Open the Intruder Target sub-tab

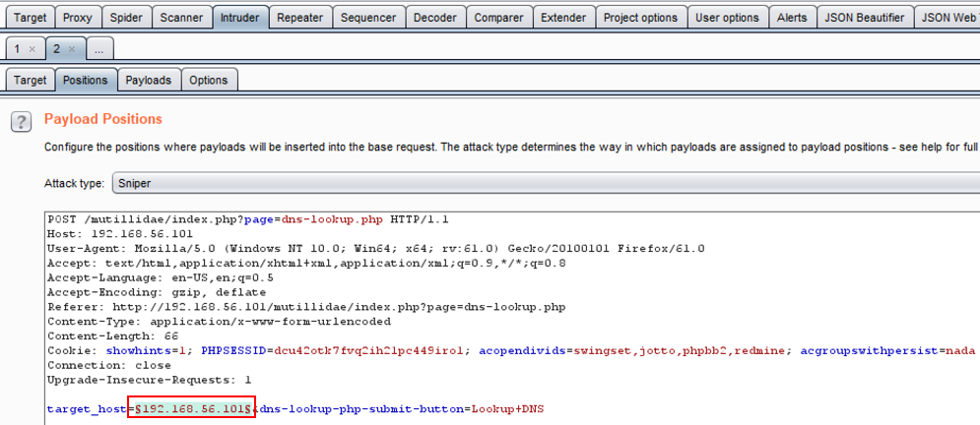[x=30, y=80]
